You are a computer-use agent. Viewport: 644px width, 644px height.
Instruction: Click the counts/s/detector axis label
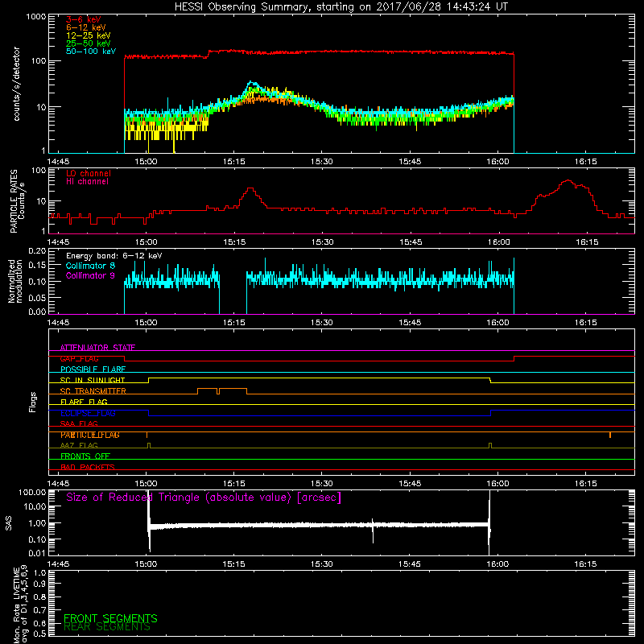(17, 84)
